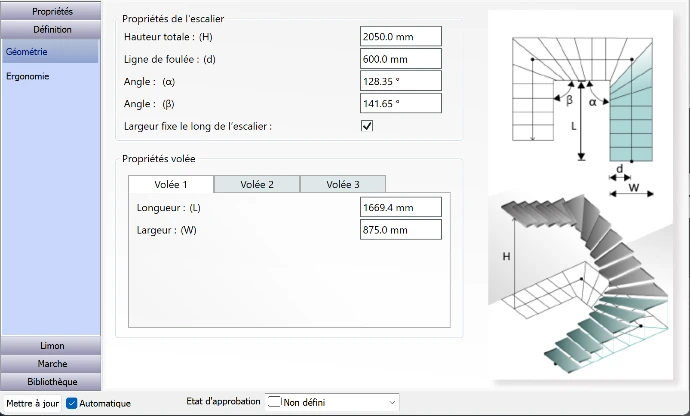This screenshot has width=690, height=416.
Task: Open the Propriétés panel section
Action: 52,11
